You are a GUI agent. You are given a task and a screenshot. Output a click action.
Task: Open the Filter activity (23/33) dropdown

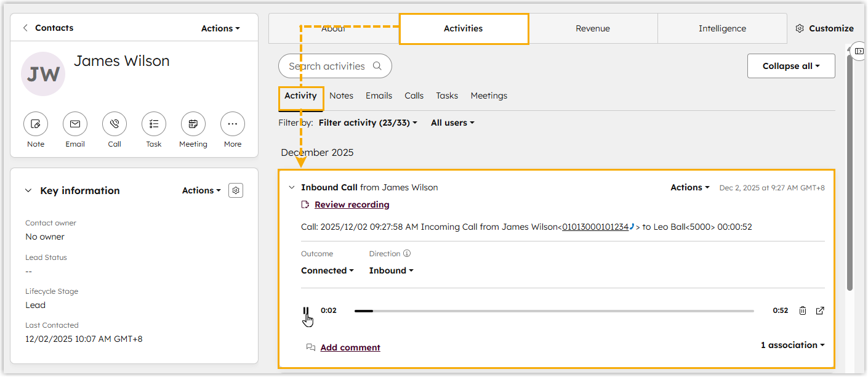[x=368, y=123]
